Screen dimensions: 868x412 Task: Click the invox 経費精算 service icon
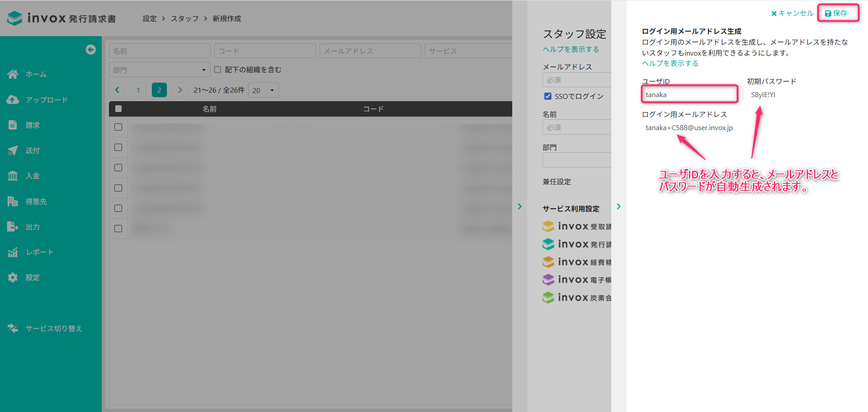(548, 262)
